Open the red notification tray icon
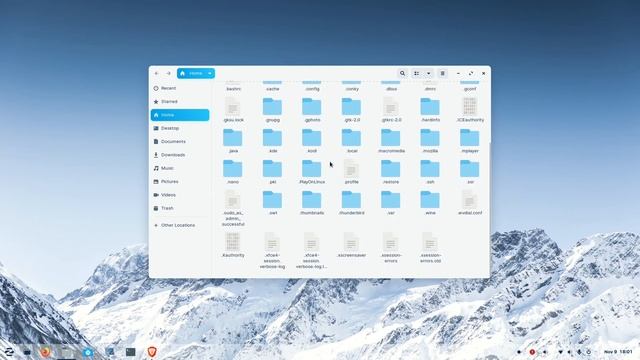The width and height of the screenshot is (640, 360). tap(532, 352)
